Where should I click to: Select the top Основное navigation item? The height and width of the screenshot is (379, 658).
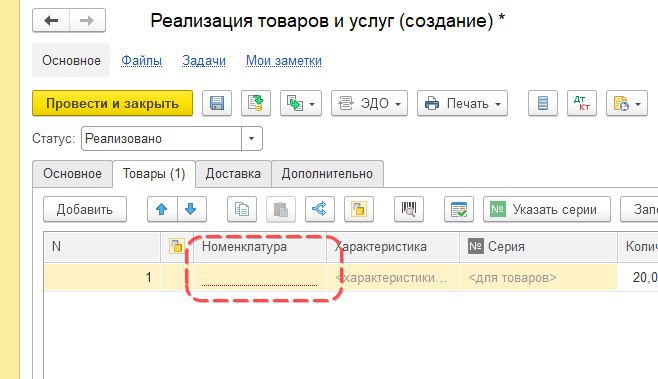click(x=71, y=60)
